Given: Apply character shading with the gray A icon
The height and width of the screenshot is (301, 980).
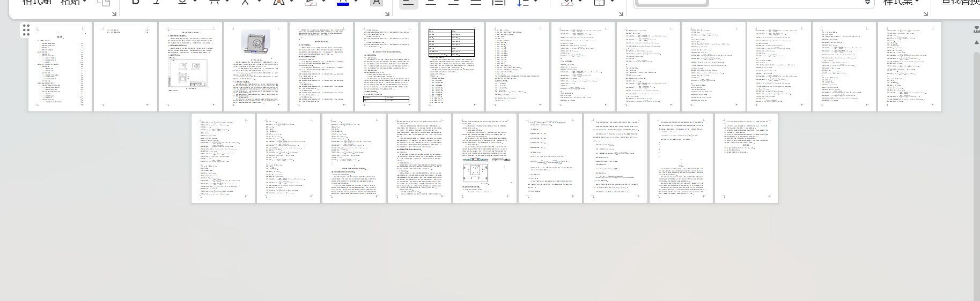Looking at the screenshot, I should click(x=377, y=2).
